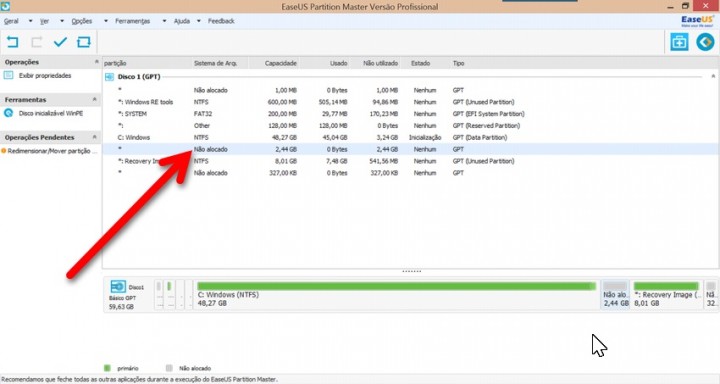Open the Ver menu

45,21
